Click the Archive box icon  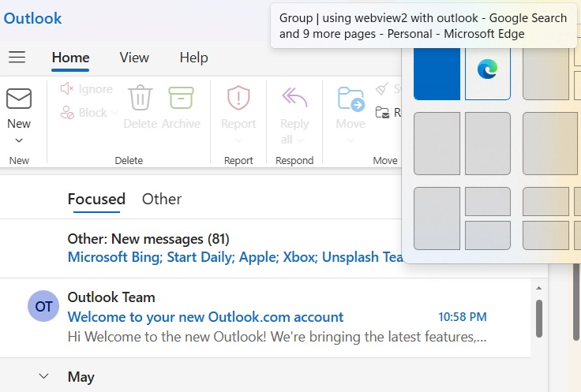pyautogui.click(x=182, y=98)
